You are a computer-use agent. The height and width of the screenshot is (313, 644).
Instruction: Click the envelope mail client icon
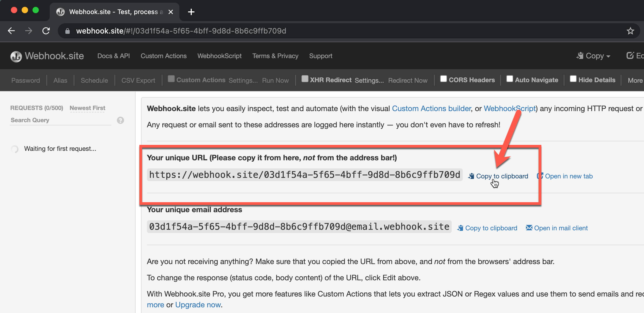[529, 228]
